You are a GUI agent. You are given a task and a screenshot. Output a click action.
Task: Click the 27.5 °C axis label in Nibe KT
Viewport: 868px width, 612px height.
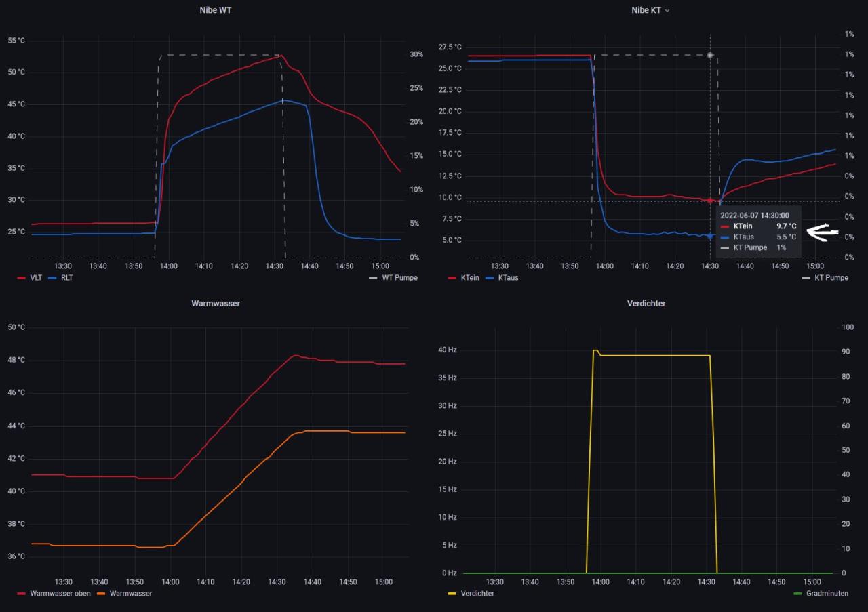point(450,47)
